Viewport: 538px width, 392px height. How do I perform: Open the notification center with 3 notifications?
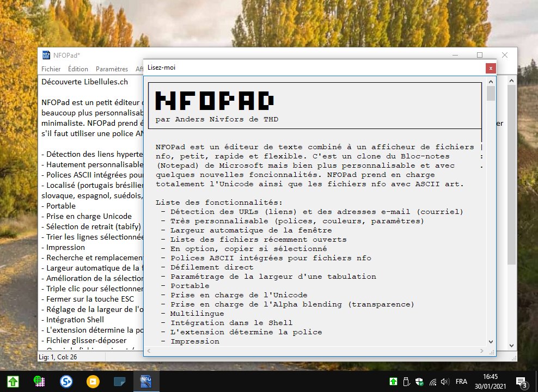[522, 382]
